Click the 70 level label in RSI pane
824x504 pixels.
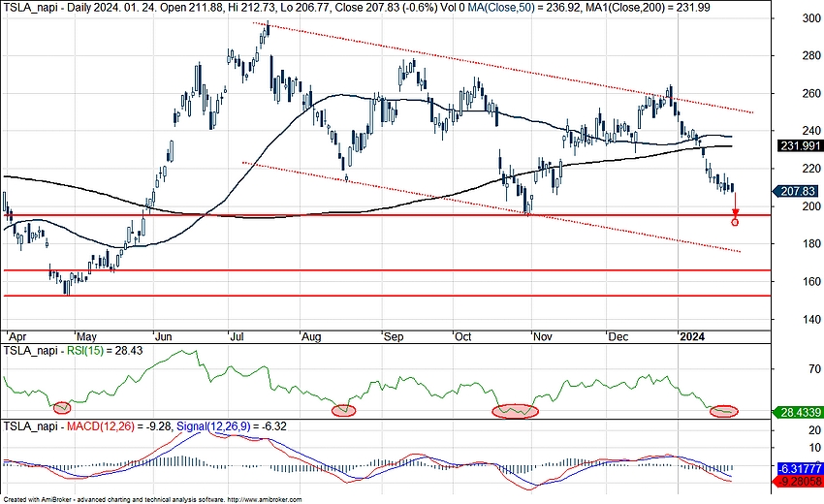coord(815,370)
